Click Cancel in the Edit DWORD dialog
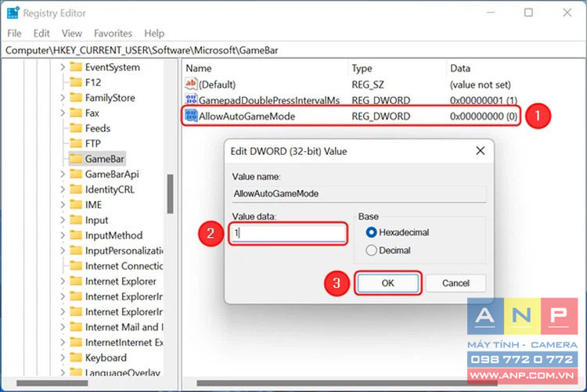This screenshot has height=392, width=587. tap(456, 283)
